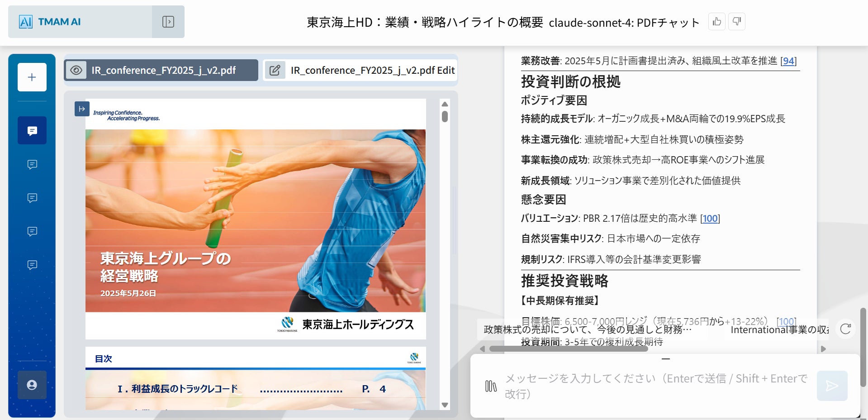Click the chat title 東京海上HD：業績・戦略ハイライトの概要
The image size is (868, 420).
(x=425, y=22)
